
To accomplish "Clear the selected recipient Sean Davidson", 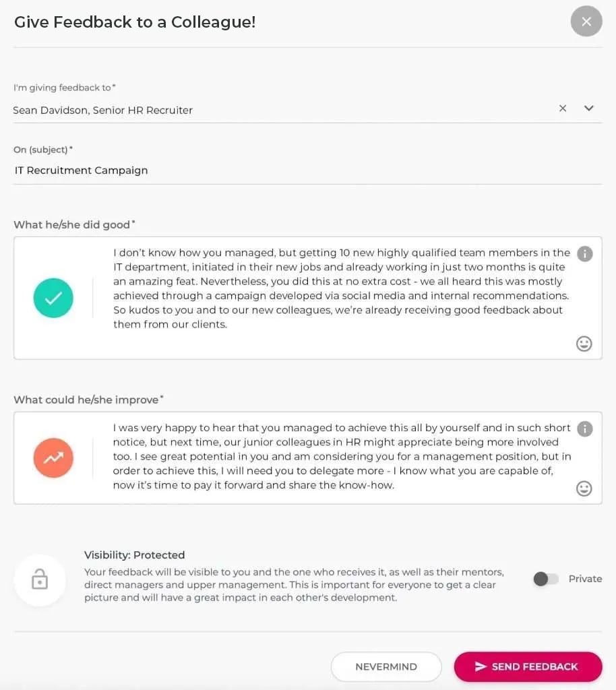I will 563,108.
